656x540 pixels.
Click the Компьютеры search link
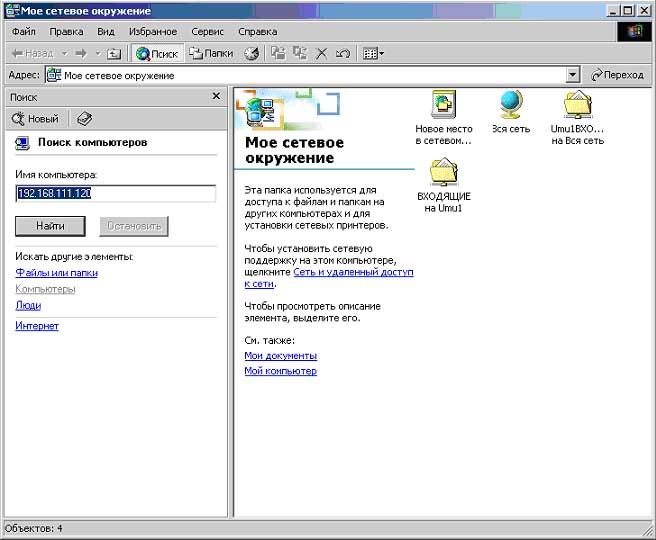pos(45,289)
